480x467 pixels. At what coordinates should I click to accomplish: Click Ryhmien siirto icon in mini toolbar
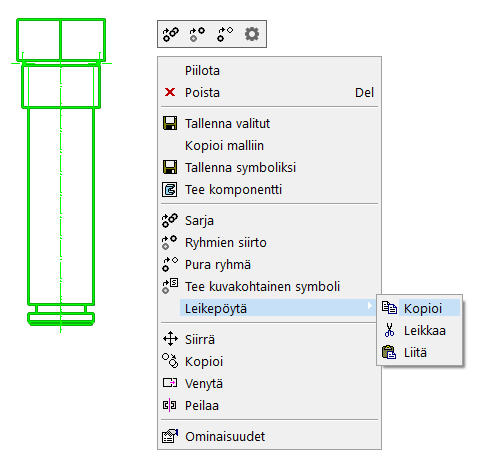pos(197,34)
